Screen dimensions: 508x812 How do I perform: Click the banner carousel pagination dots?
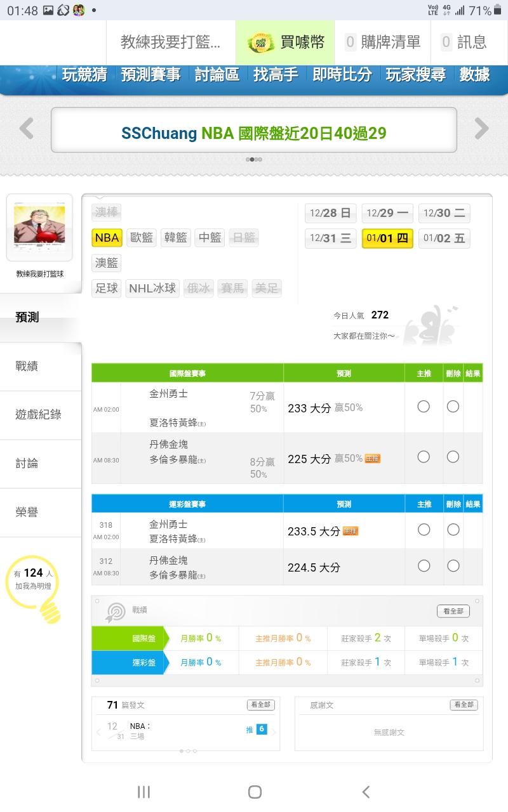[254, 159]
